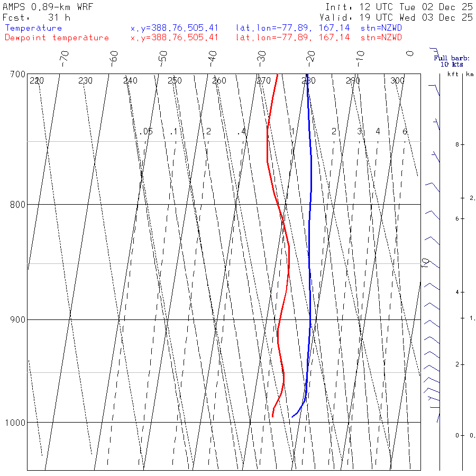
Task: Select the "300" potential temperature label
Action: (x=397, y=80)
